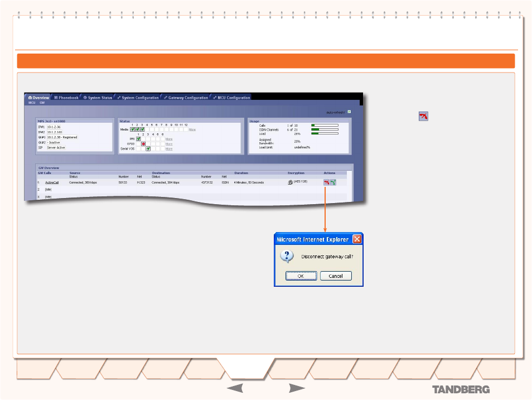Go to the next page with the right arrow
This screenshot has height=400, width=532.
[297, 388]
